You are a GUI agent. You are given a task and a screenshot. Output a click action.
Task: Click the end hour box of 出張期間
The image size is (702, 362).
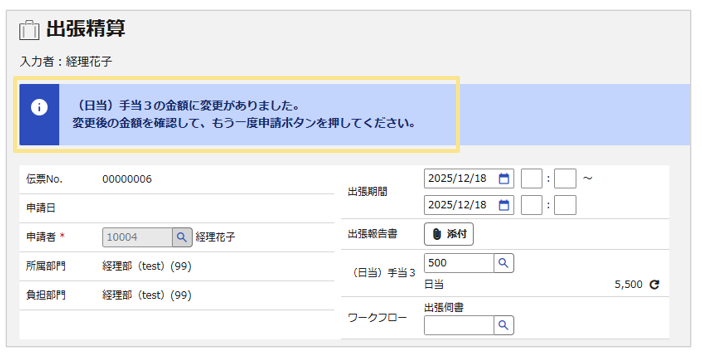531,205
